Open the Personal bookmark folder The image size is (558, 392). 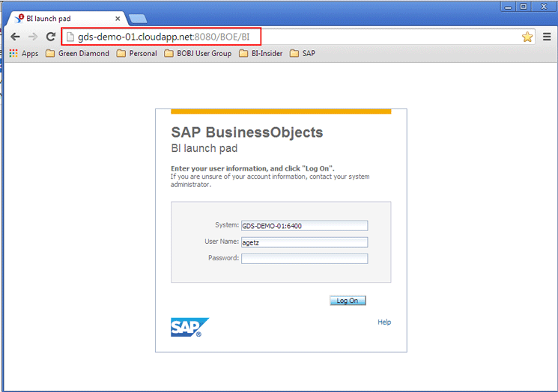click(x=136, y=53)
